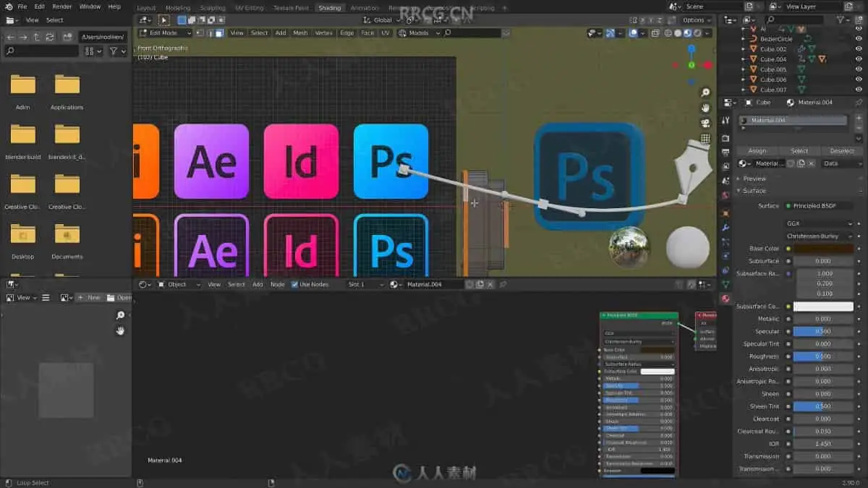The height and width of the screenshot is (488, 868).
Task: Switch orthographic/perspective grid gizmo in viewport
Action: 705,139
